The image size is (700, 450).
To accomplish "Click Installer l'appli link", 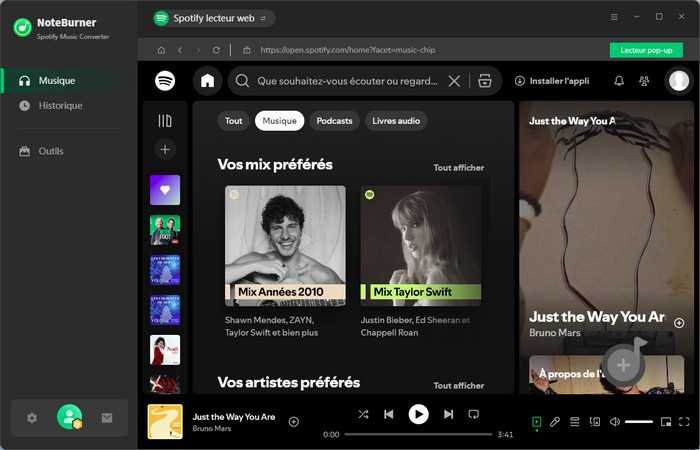I will click(552, 81).
